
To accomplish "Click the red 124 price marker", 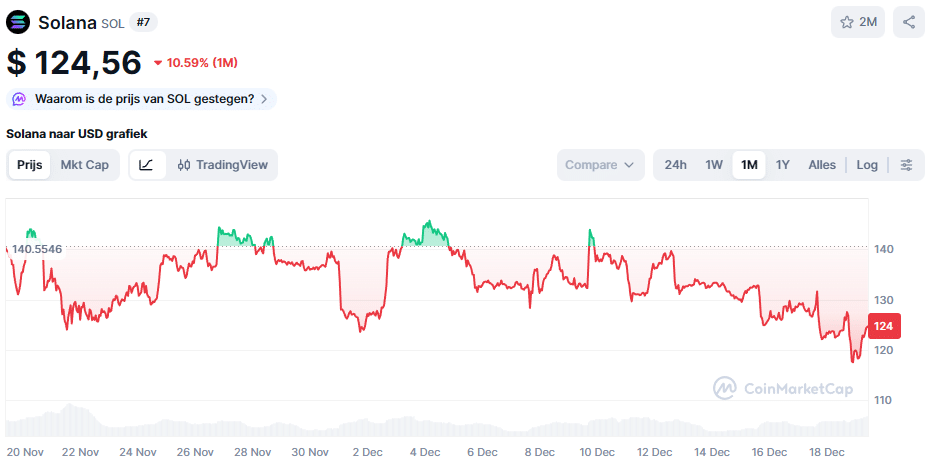I will (884, 326).
